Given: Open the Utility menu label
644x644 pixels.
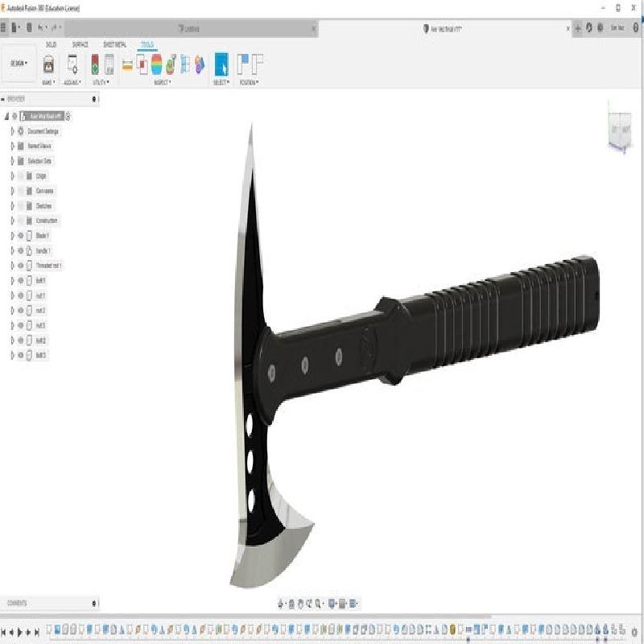Looking at the screenshot, I should 101,82.
